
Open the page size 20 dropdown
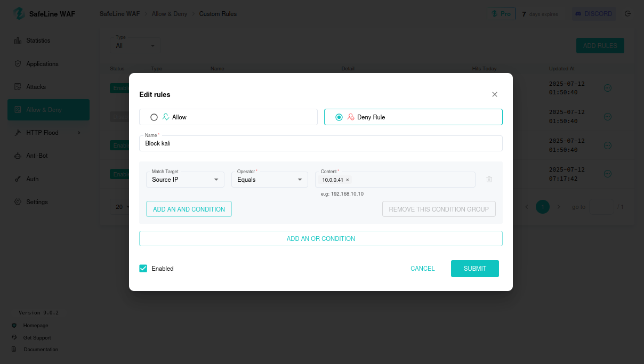pos(122,207)
